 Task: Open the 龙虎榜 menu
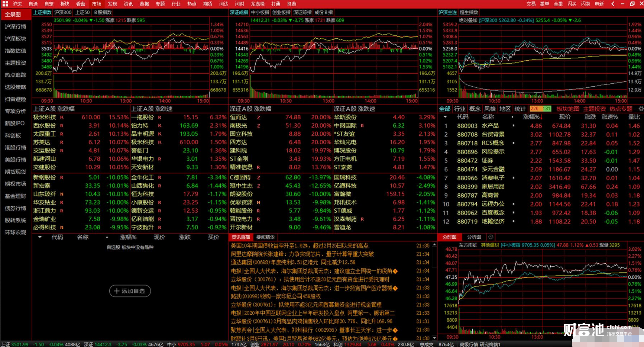258,4
